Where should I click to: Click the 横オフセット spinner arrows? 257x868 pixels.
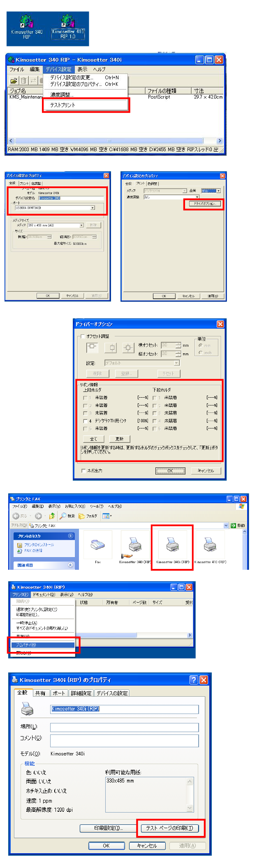pos(178,345)
